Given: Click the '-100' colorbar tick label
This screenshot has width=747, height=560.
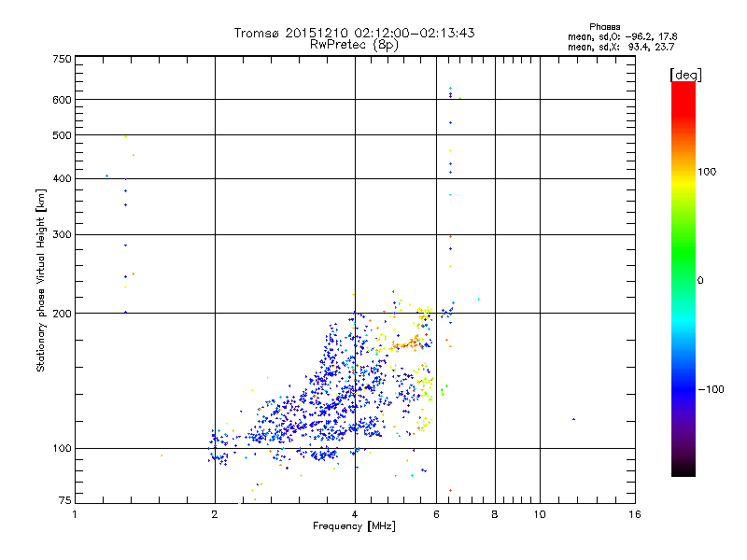Looking at the screenshot, I should tap(711, 389).
